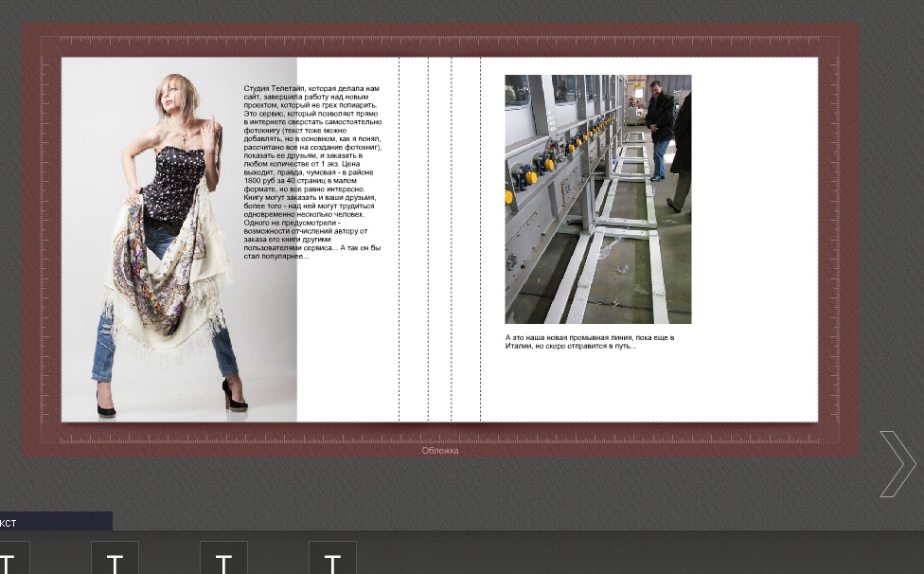Viewport: 924px width, 574px height.
Task: Select the second text template icon
Action: point(115,561)
